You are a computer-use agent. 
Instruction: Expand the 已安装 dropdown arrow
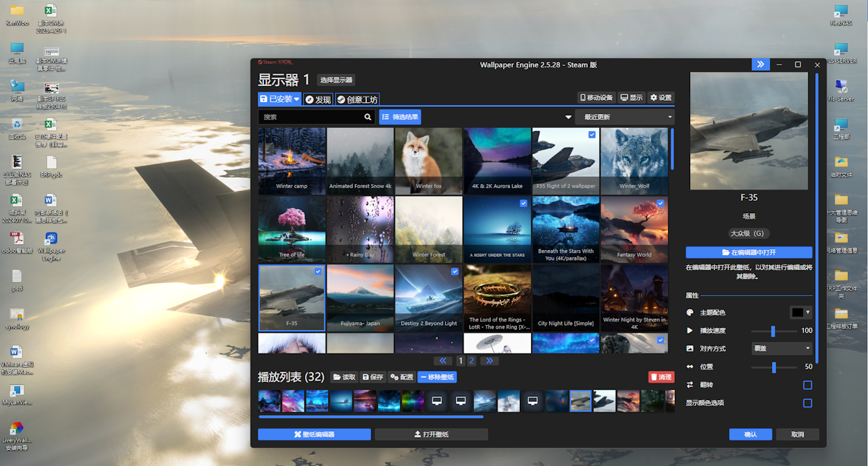297,99
